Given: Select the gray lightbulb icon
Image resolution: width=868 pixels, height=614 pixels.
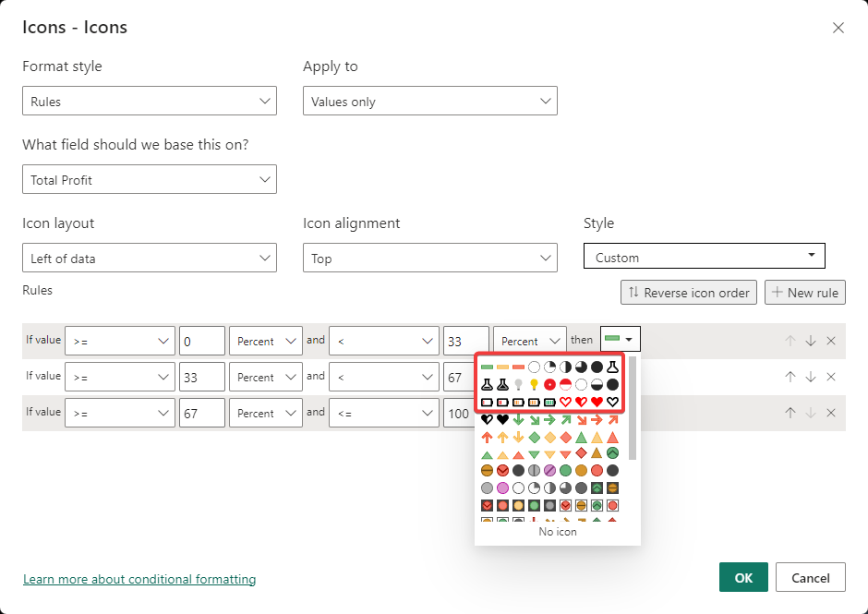Looking at the screenshot, I should coord(518,384).
